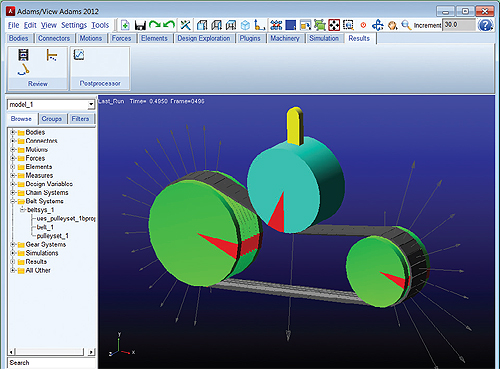The height and width of the screenshot is (369, 500).
Task: Expand the Connectors tree folder
Action: [12, 141]
